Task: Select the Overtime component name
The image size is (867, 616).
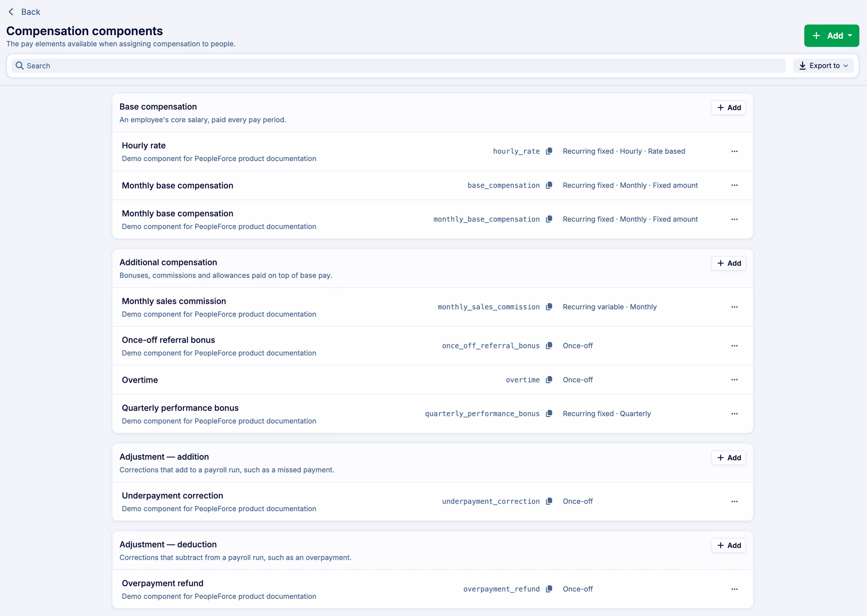Action: click(140, 380)
